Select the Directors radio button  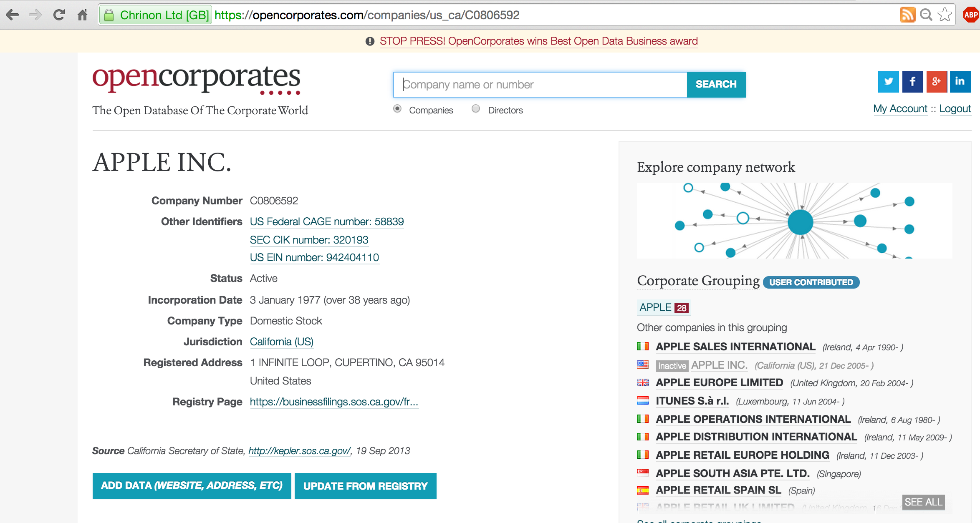(x=476, y=109)
